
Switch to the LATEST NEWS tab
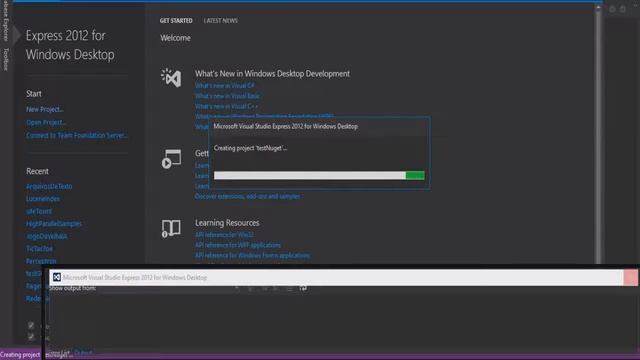[220, 20]
